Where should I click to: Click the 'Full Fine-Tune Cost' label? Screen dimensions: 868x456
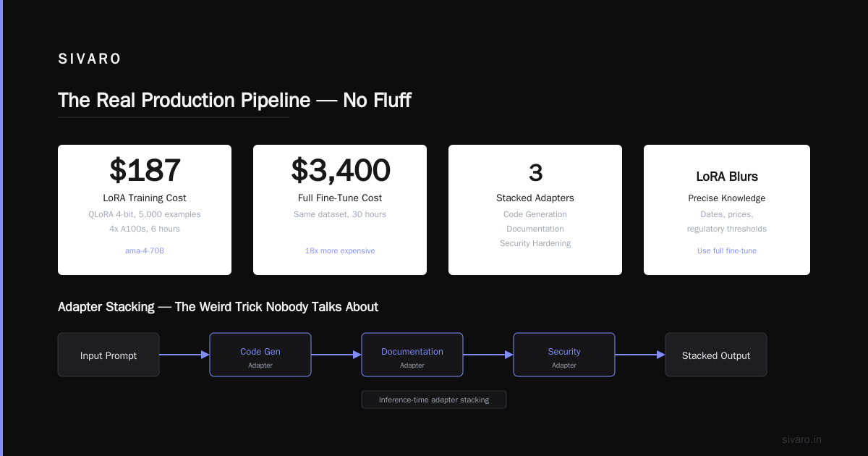340,198
